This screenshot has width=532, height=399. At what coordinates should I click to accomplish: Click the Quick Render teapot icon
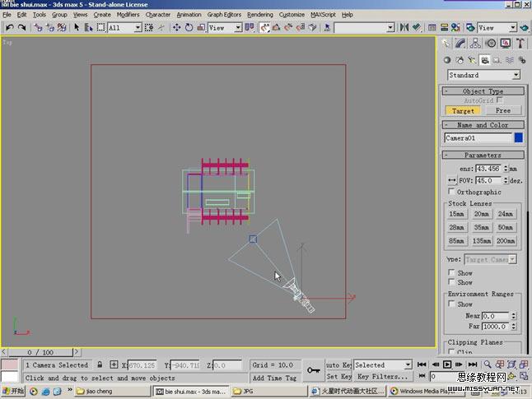coord(525,27)
